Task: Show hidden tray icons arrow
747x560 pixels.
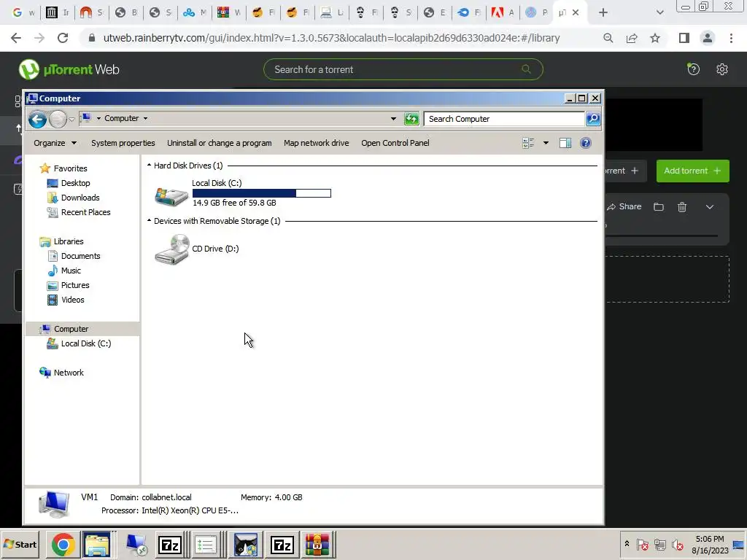Action: coord(627,544)
